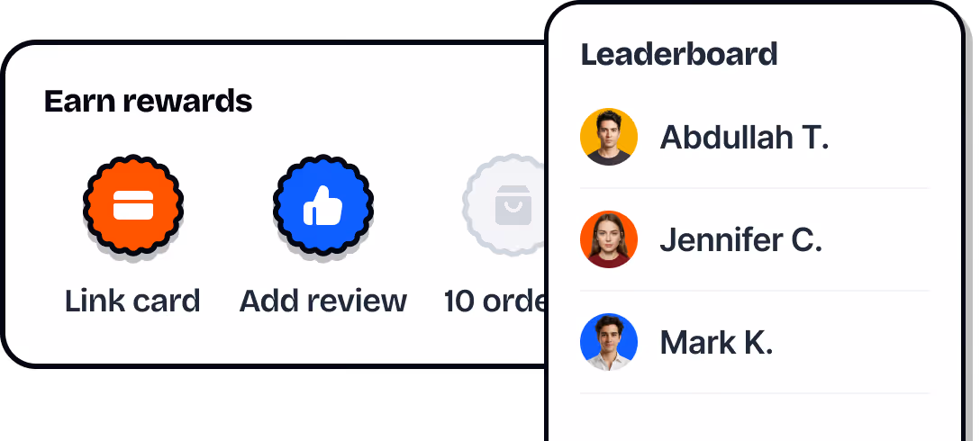980x441 pixels.
Task: Open Mark K.'s profile photo
Action: click(x=609, y=342)
